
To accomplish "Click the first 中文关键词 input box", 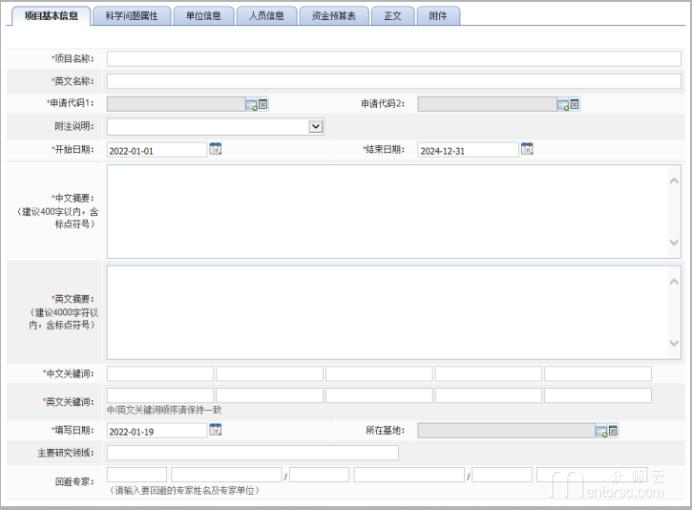I will (x=160, y=374).
